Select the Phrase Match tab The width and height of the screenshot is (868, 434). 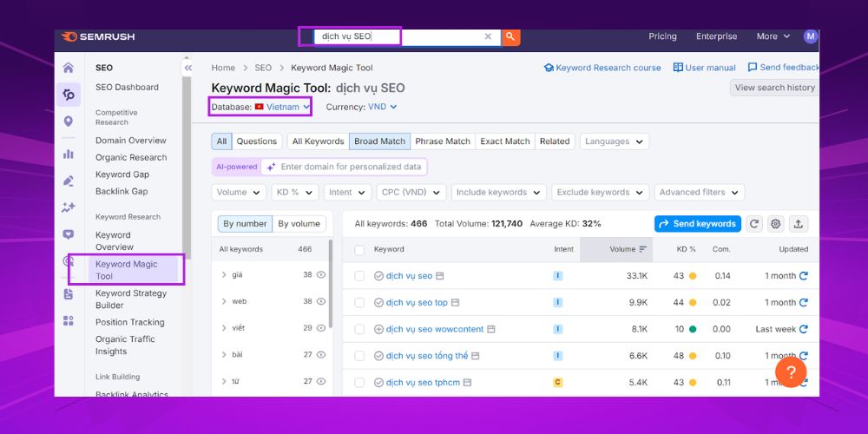443,141
